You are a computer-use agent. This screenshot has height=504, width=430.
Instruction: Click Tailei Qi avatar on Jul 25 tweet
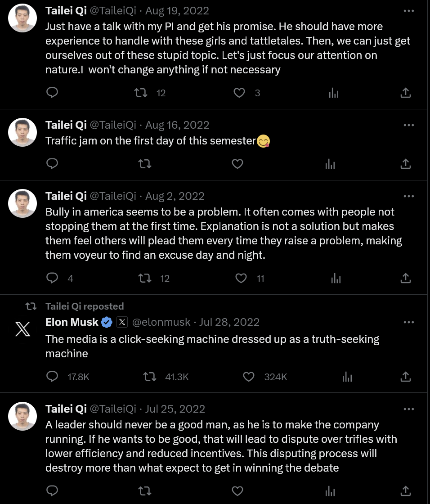22,416
